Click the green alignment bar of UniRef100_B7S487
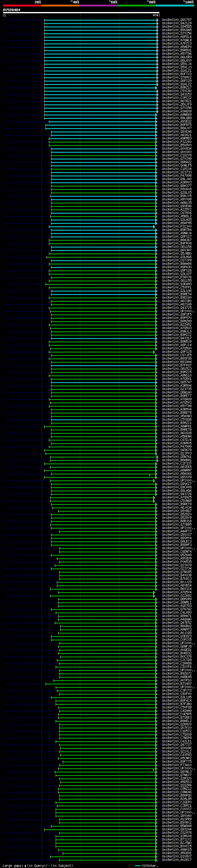Viewport: 197px width, 868px height. 101,684
